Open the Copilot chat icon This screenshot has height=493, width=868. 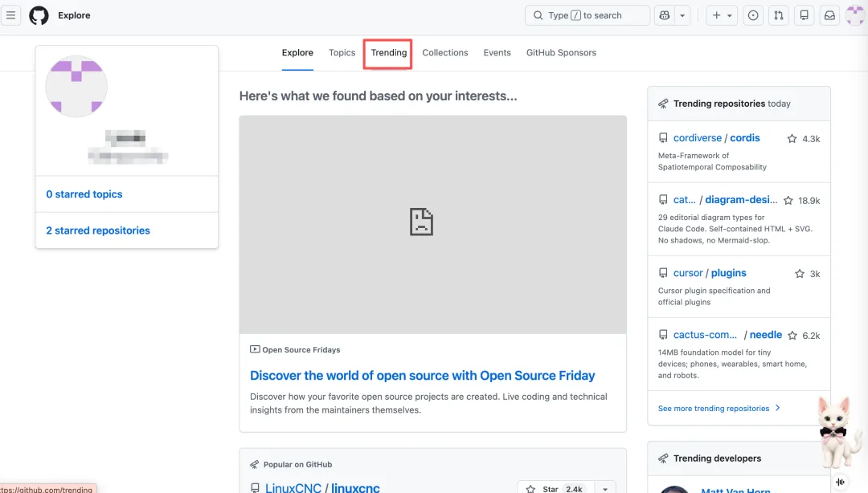click(x=665, y=15)
